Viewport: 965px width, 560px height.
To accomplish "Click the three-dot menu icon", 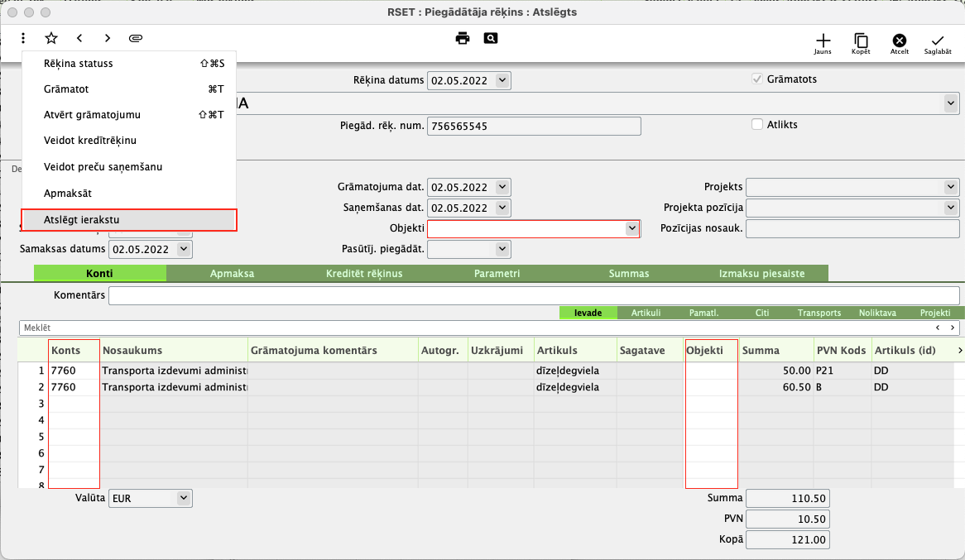I will (x=24, y=38).
